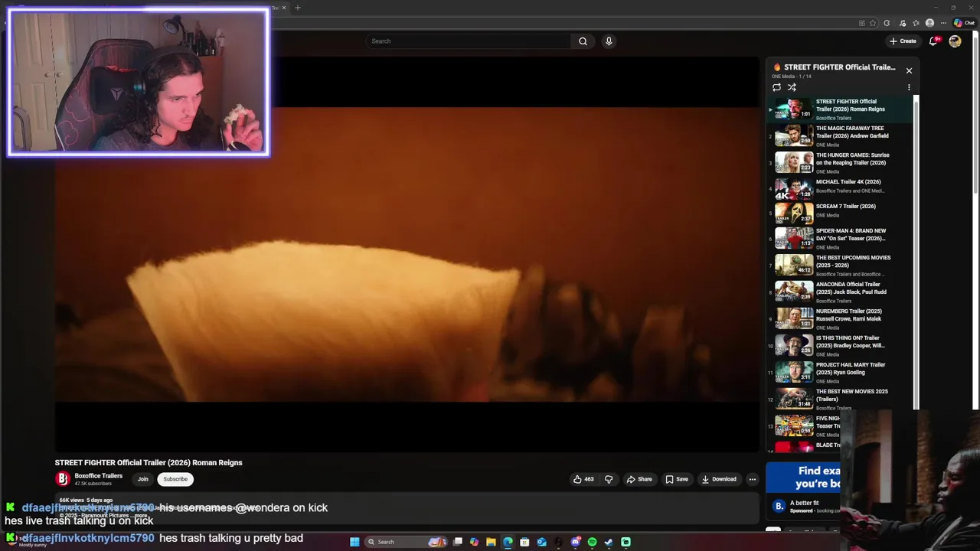Image resolution: width=980 pixels, height=551 pixels.
Task: Open Edge settings and more ellipsis
Action: pos(942,23)
